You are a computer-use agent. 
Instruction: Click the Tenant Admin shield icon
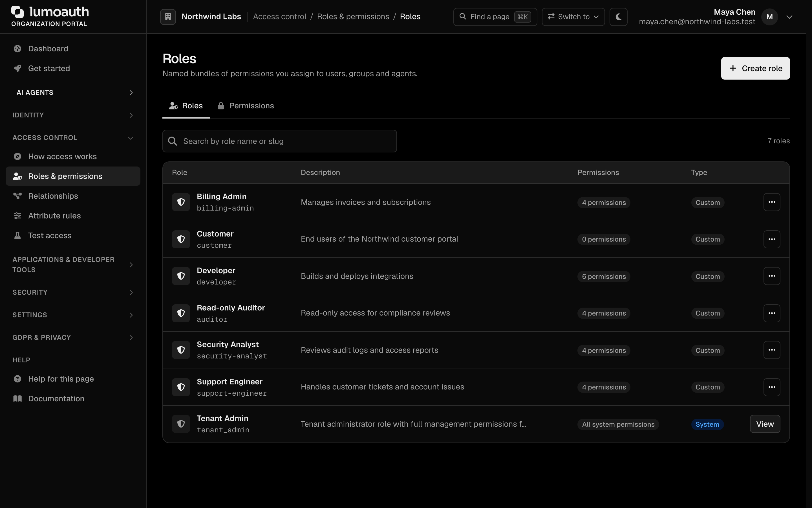[x=181, y=424]
